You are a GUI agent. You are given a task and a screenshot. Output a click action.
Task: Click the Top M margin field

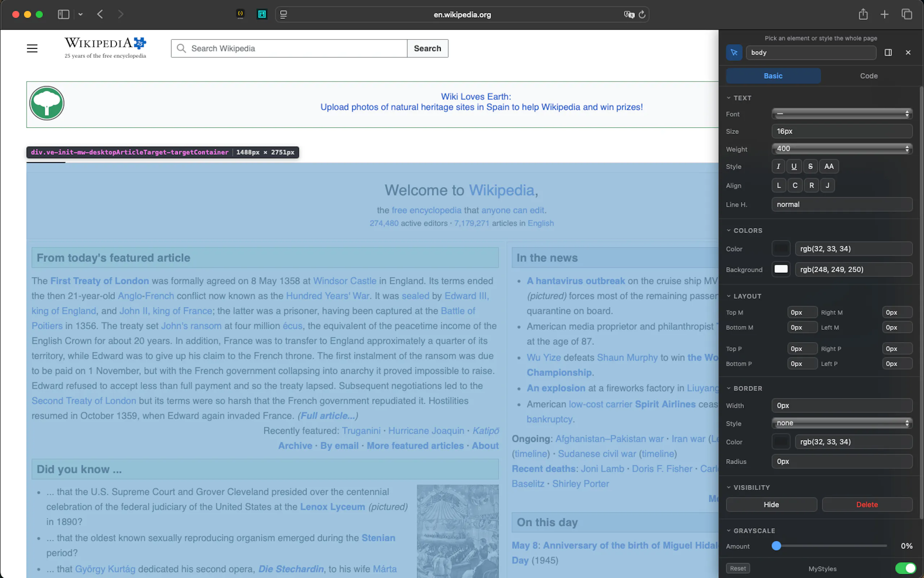(x=802, y=312)
